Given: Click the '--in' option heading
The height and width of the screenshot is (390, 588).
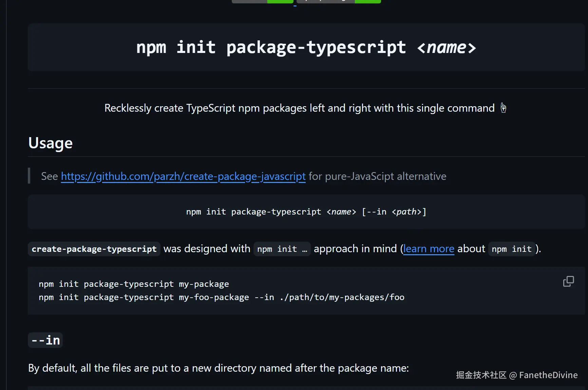Looking at the screenshot, I should pos(45,340).
